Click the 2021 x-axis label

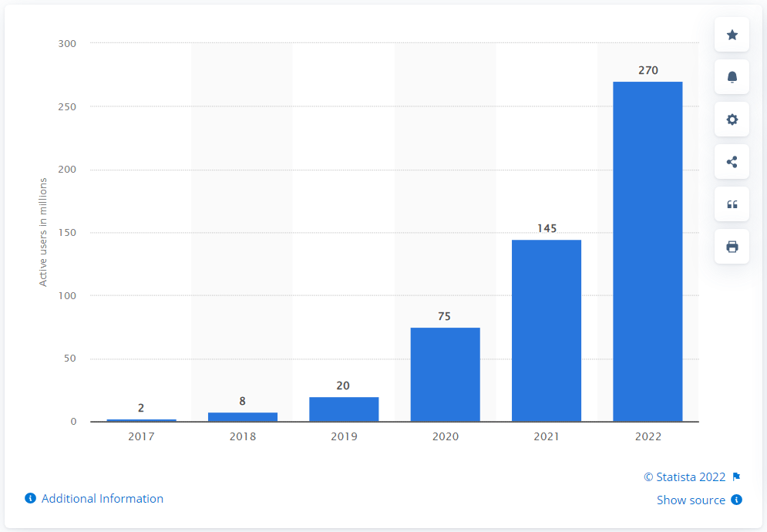click(x=547, y=436)
